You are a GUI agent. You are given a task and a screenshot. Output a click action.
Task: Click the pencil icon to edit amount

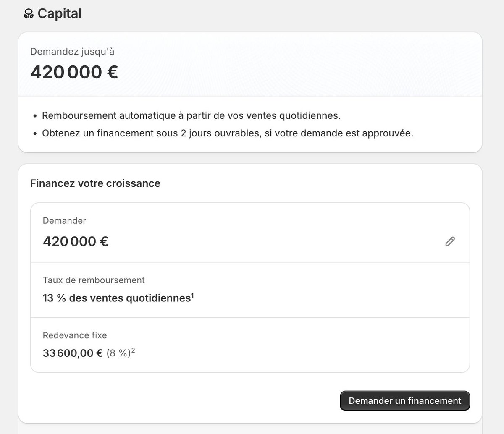450,241
